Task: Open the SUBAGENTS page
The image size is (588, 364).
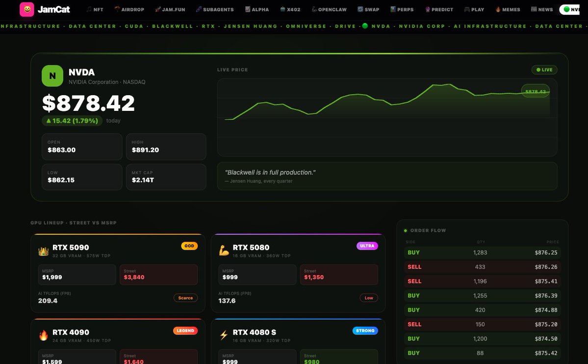Action: coord(214,9)
